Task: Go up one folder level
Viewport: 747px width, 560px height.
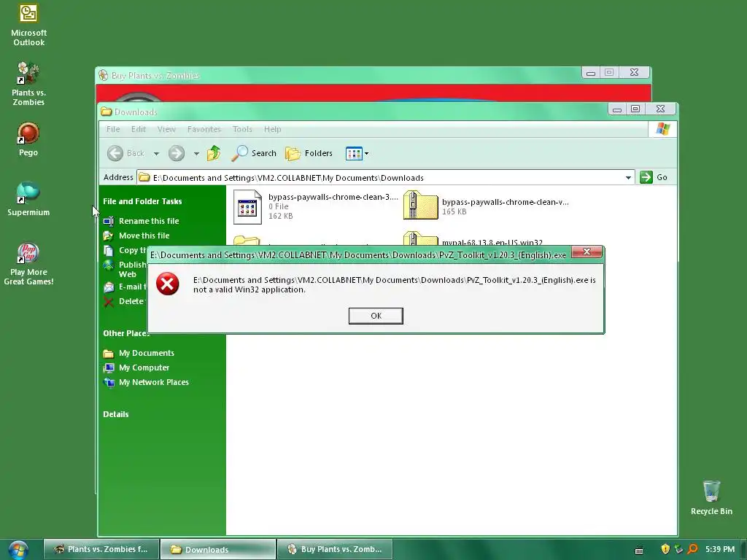Action: [x=214, y=153]
